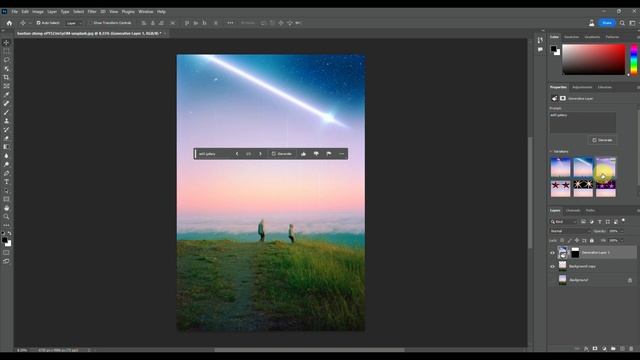Toggle lock position in Layers panel

coord(577,240)
